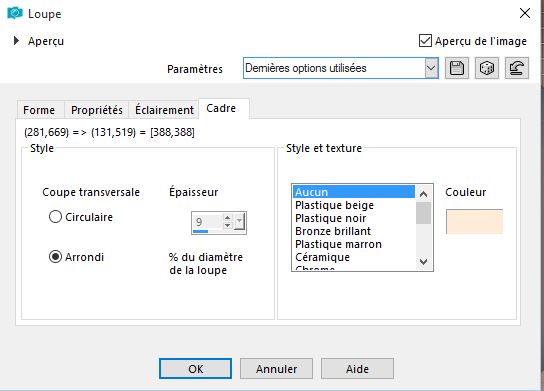Switch to the Éclairement tab
Screen dimensions: 544x391
(164, 110)
